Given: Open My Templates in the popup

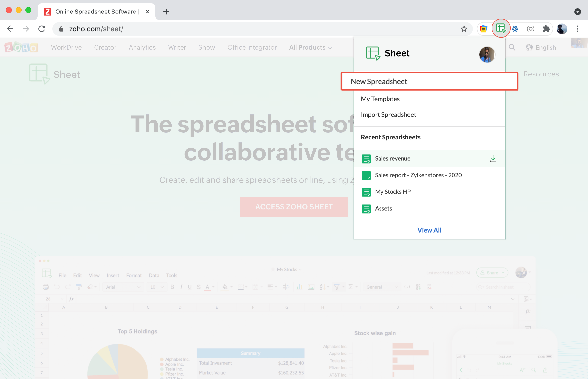Looking at the screenshot, I should click(x=380, y=99).
